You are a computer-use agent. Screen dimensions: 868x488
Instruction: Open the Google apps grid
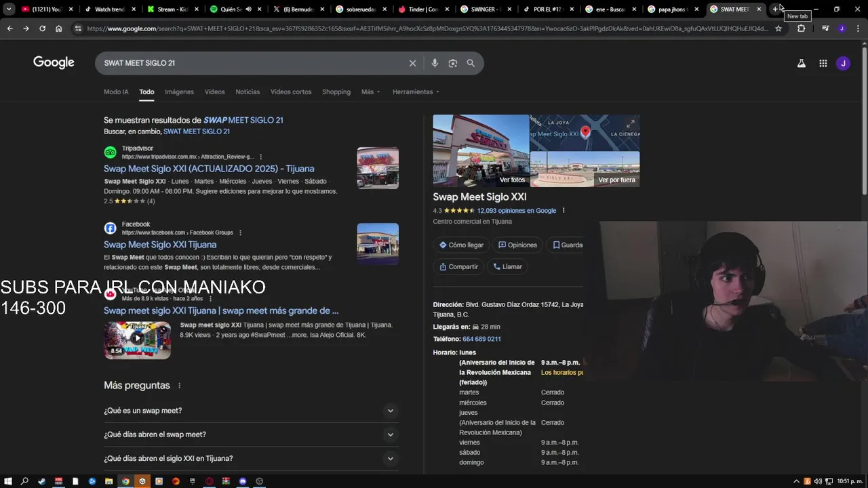coord(823,63)
